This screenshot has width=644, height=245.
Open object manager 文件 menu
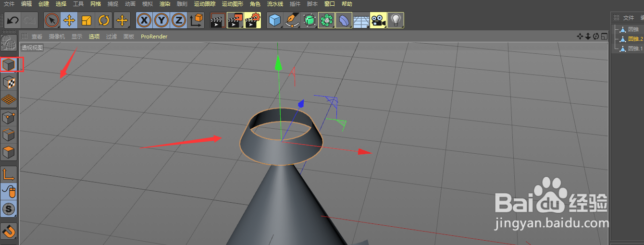point(629,18)
